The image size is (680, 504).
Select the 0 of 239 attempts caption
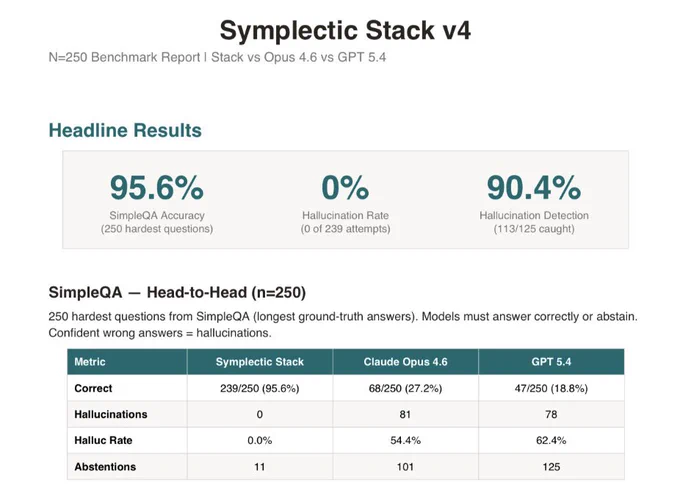pos(345,229)
